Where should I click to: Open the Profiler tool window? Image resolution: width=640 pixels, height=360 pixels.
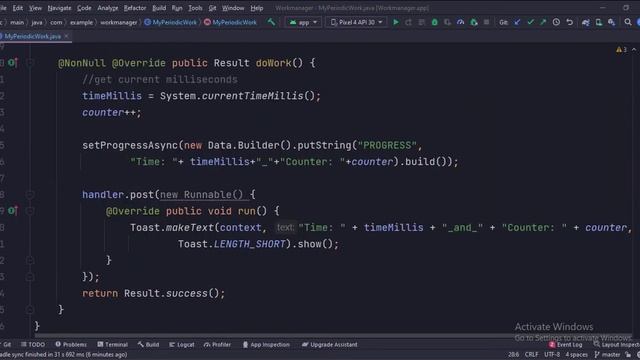217,344
